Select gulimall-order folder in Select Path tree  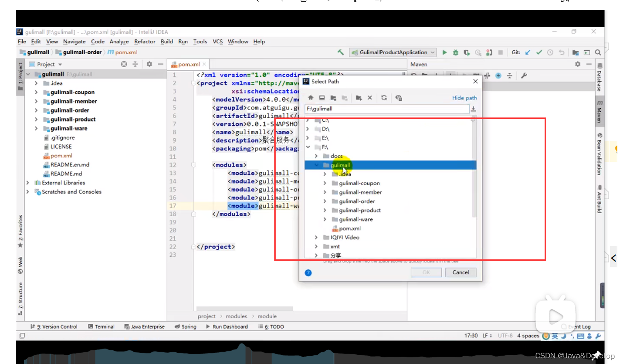click(357, 201)
